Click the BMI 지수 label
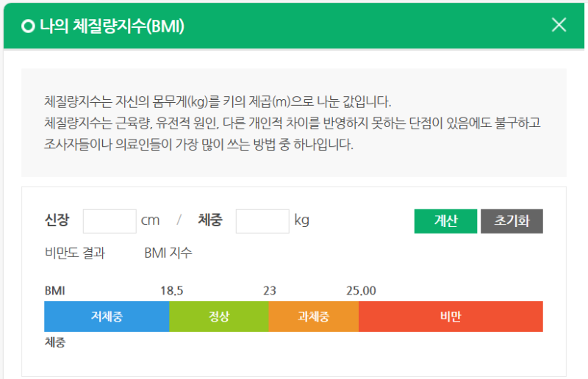The height and width of the screenshot is (379, 588). coord(168,253)
